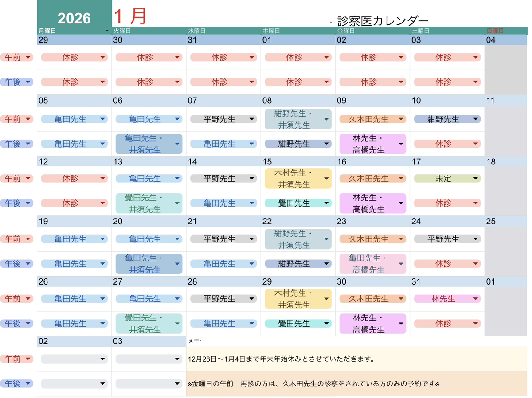This screenshot has width=532, height=398.
Task: Select the 平野先生 chip on the 24th morning
Action: pyautogui.click(x=447, y=239)
